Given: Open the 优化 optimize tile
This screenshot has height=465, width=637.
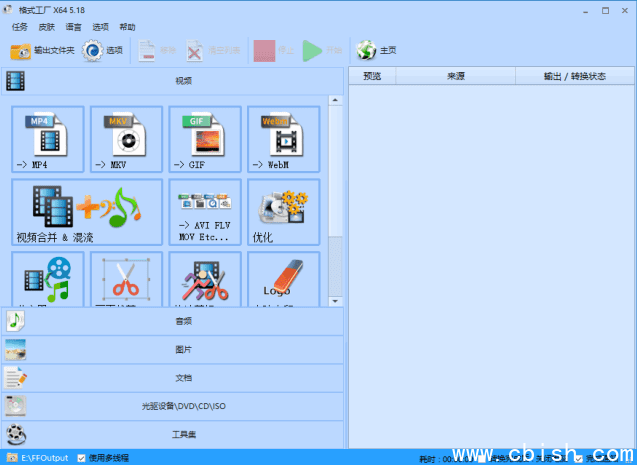Looking at the screenshot, I should click(284, 212).
